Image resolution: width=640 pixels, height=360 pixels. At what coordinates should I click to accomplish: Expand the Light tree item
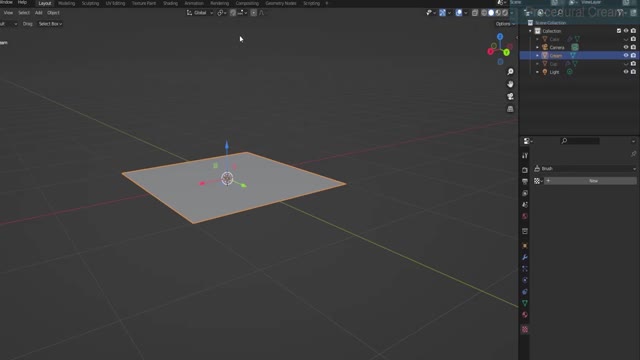[537, 72]
